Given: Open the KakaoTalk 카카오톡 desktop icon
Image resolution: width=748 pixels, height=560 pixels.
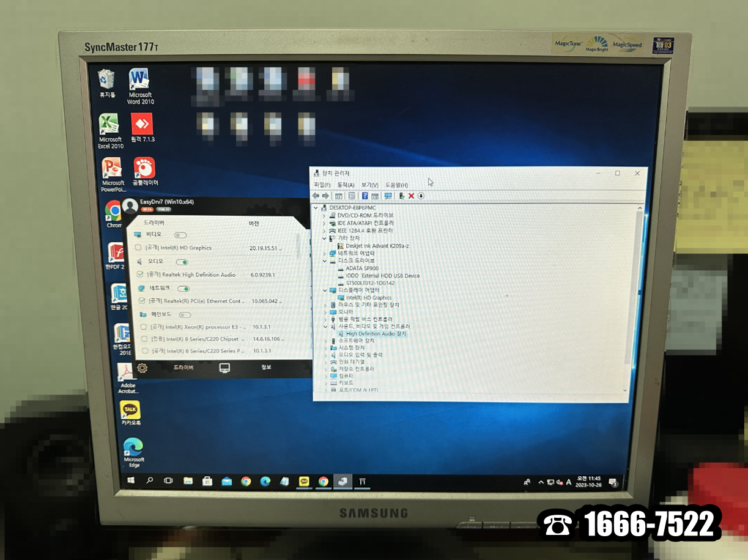Looking at the screenshot, I should tap(130, 413).
